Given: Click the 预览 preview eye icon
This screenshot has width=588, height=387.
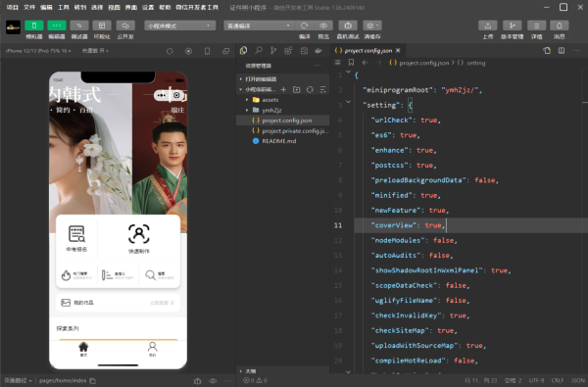Looking at the screenshot, I should [323, 25].
